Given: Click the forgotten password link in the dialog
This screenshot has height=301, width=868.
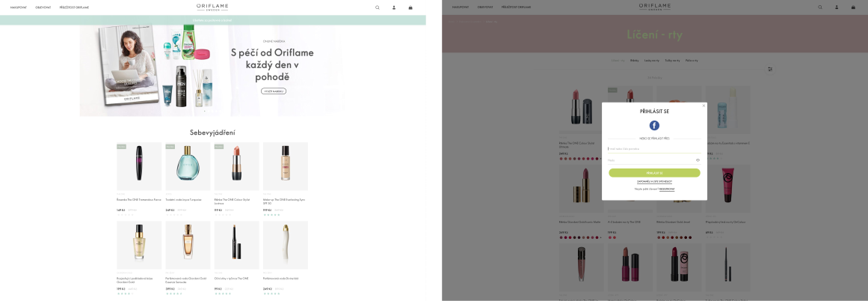Looking at the screenshot, I should point(654,182).
